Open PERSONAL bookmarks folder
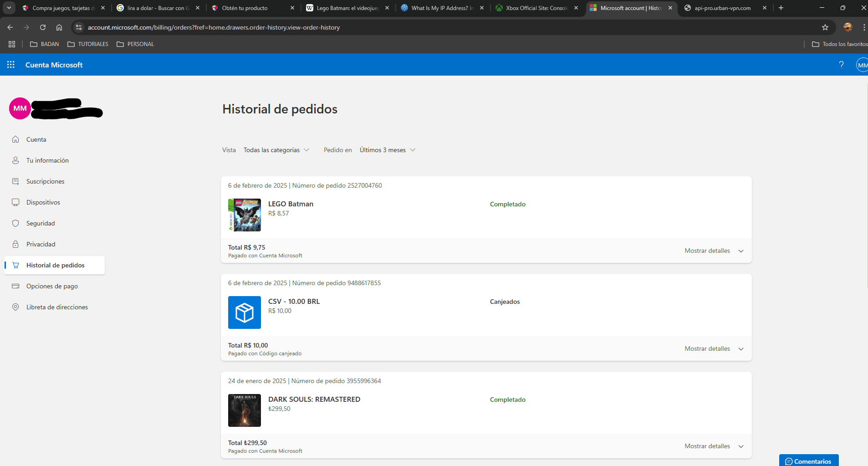Viewport: 868px width, 466px height. (135, 44)
